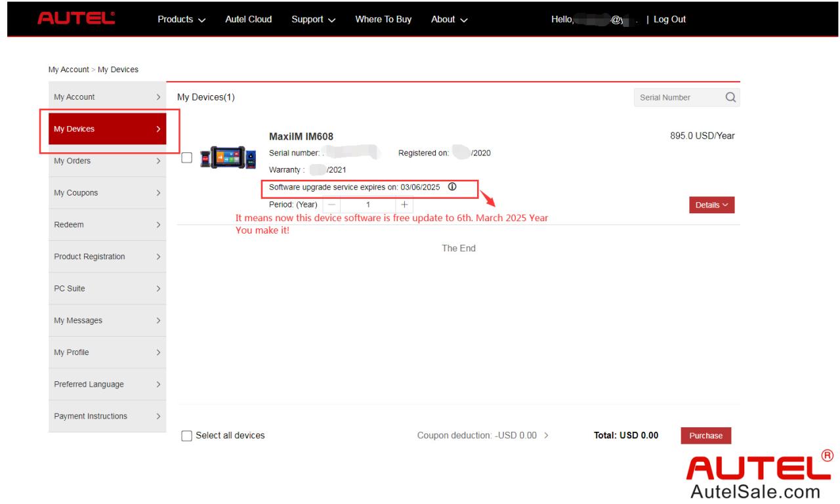Screen dimensions: 840x504
Task: Open PC Suite in sidebar
Action: [108, 289]
